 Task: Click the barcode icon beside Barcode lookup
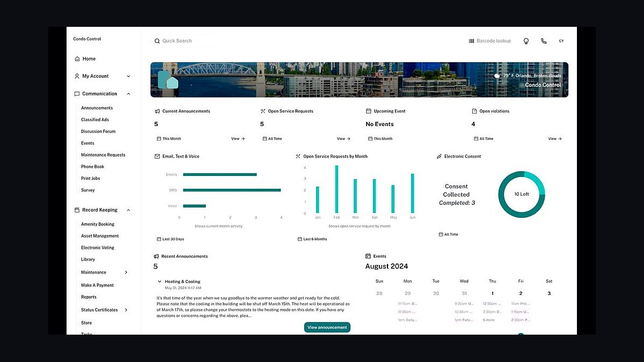pos(471,41)
